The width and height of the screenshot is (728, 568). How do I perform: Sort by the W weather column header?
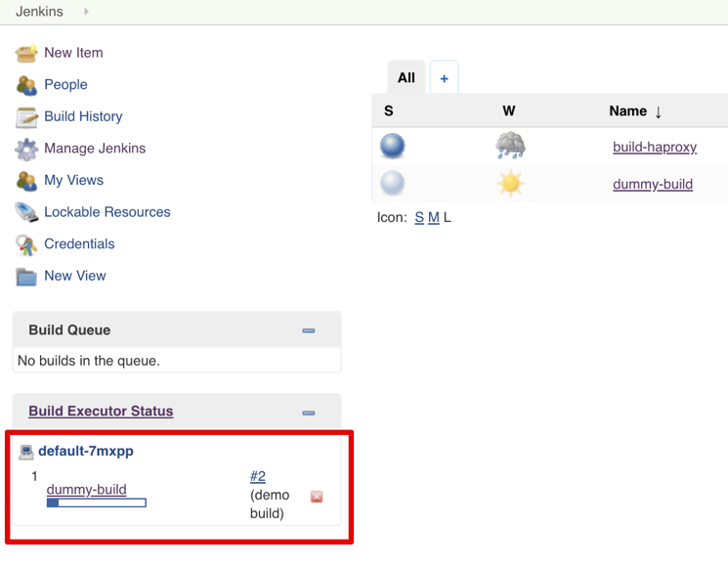[509, 111]
